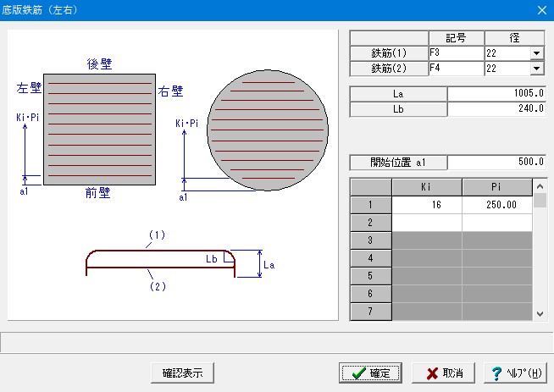This screenshot has width=554, height=392.
Task: Click the Ki column header
Action: [427, 187]
